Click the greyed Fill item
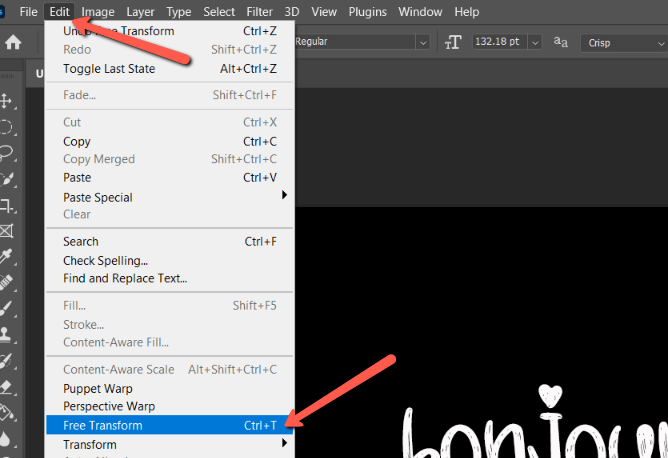 [170, 305]
